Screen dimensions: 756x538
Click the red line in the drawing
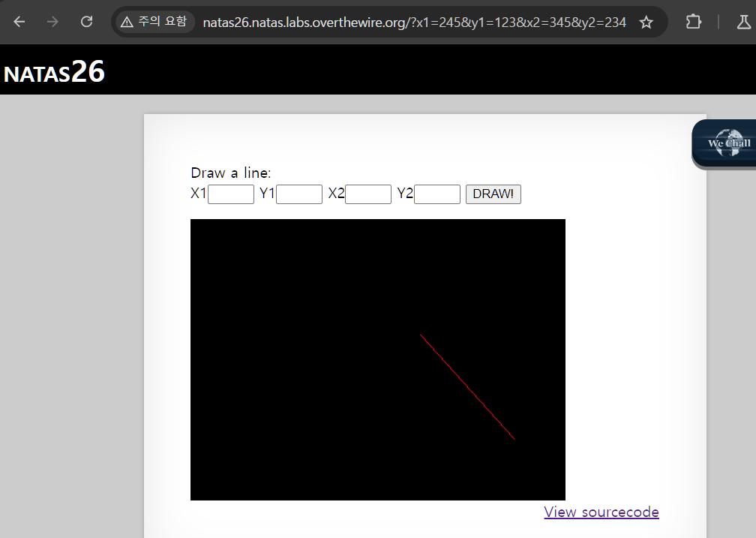click(x=467, y=387)
